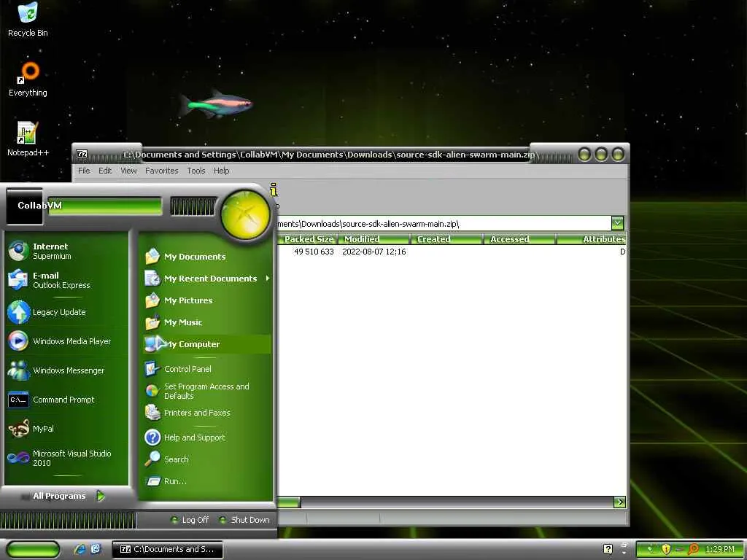Launch MyPal browser
This screenshot has height=560, width=747.
click(x=31, y=429)
